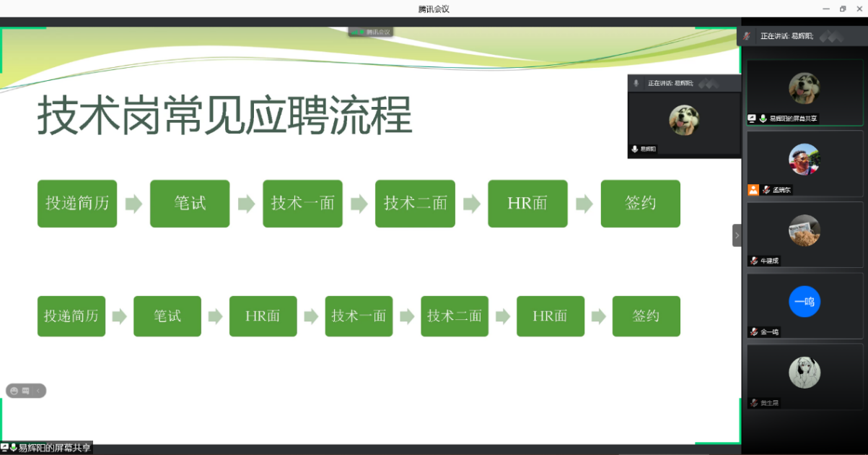Click the small floating 易辉阳 video window
Screen dimensions: 868x455
[x=683, y=121]
